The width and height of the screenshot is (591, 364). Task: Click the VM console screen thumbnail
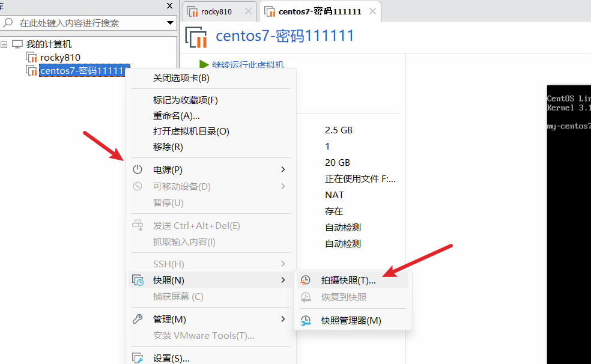coord(569,224)
